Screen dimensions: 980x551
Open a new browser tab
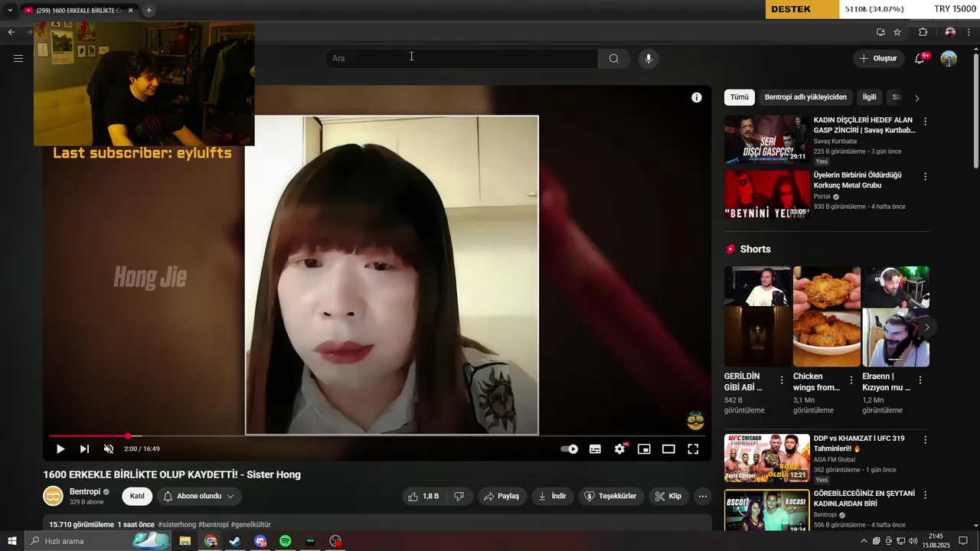(x=149, y=10)
